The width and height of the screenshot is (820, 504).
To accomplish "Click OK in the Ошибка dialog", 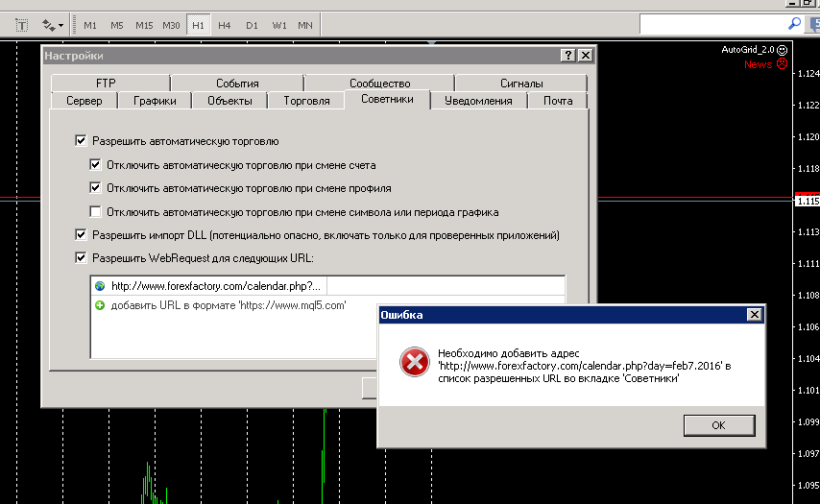I will 719,425.
